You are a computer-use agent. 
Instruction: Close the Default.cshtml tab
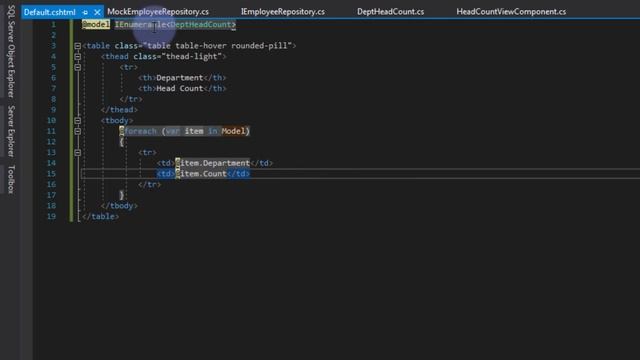click(97, 12)
